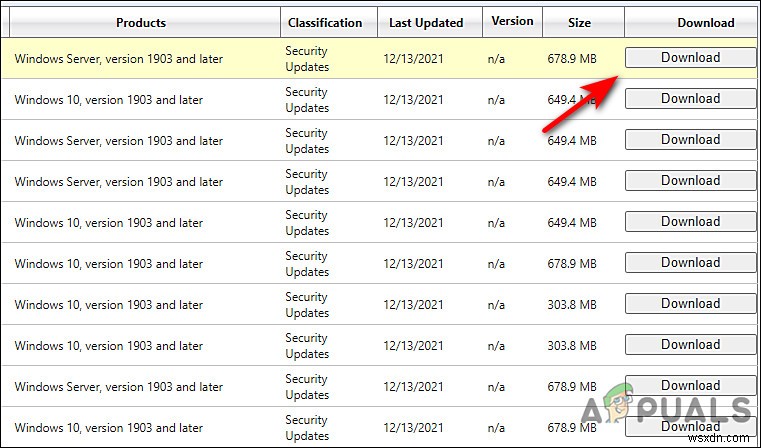Click the product name in the eighth row

(x=109, y=346)
